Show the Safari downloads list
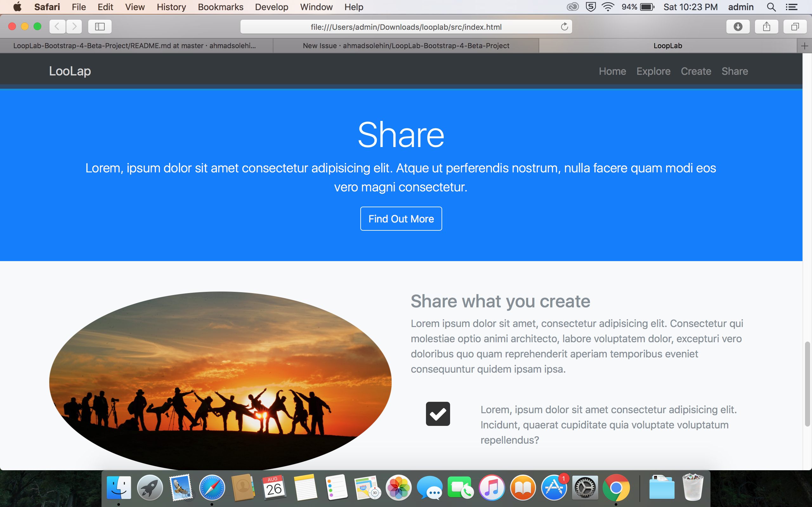The width and height of the screenshot is (812, 507). click(x=738, y=27)
